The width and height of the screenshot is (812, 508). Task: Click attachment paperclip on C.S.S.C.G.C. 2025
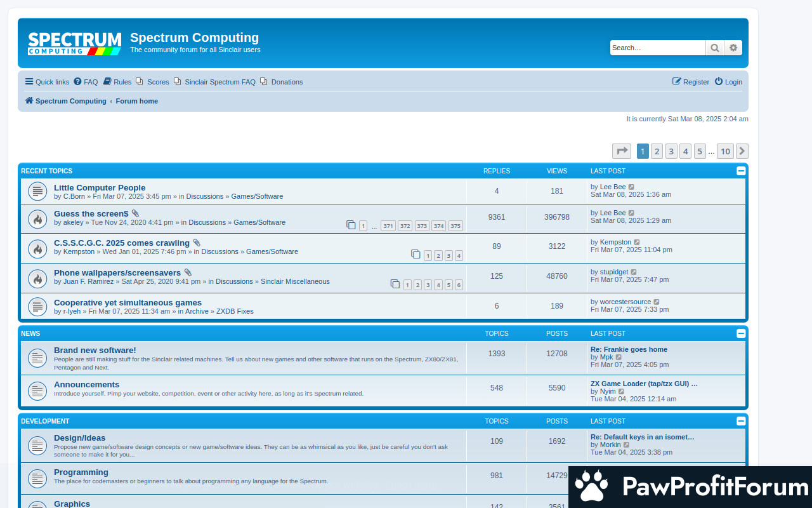pyautogui.click(x=197, y=243)
